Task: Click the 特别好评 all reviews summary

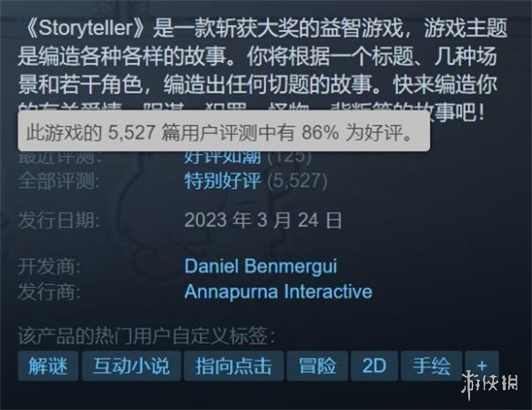Action: 222,180
